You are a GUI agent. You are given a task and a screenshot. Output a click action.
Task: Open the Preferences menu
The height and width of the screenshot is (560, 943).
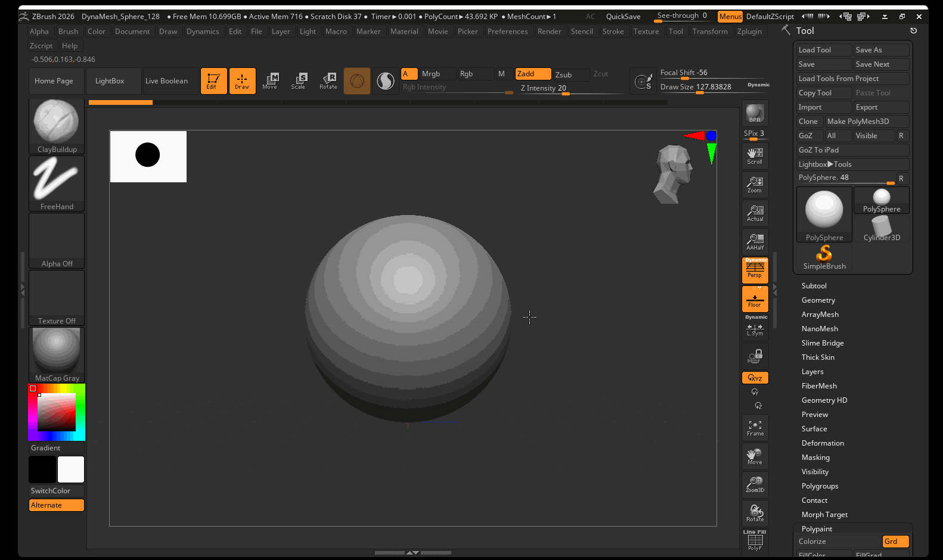pyautogui.click(x=507, y=32)
